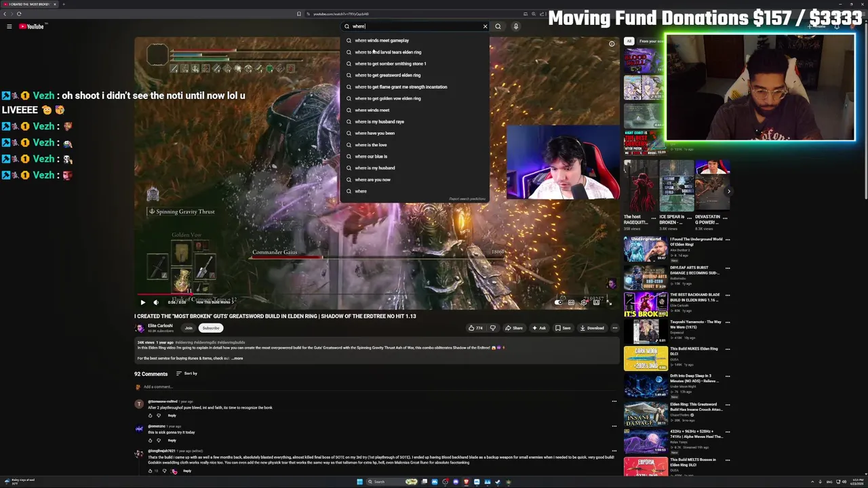Reload page with browser refresh button
This screenshot has height=488, width=868.
[x=19, y=14]
